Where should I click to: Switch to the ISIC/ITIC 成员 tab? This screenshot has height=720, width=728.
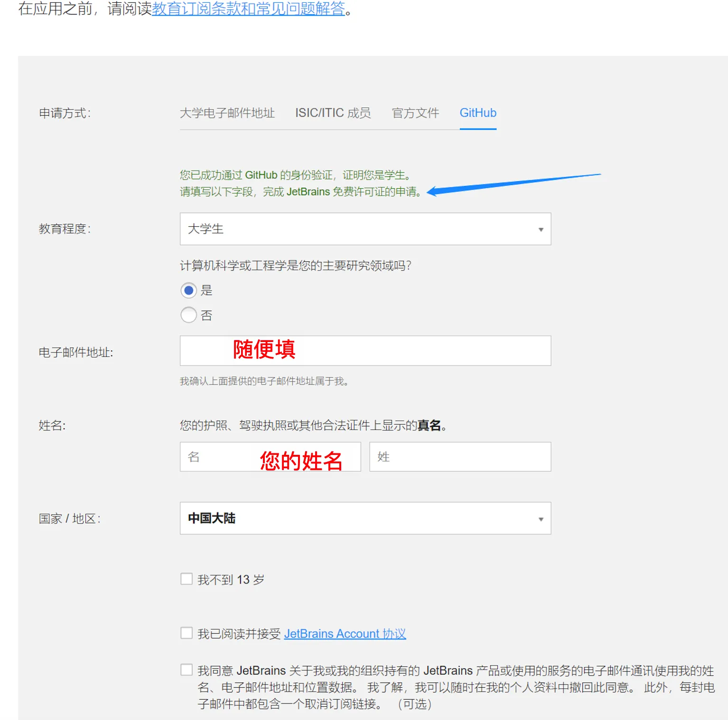pos(333,113)
